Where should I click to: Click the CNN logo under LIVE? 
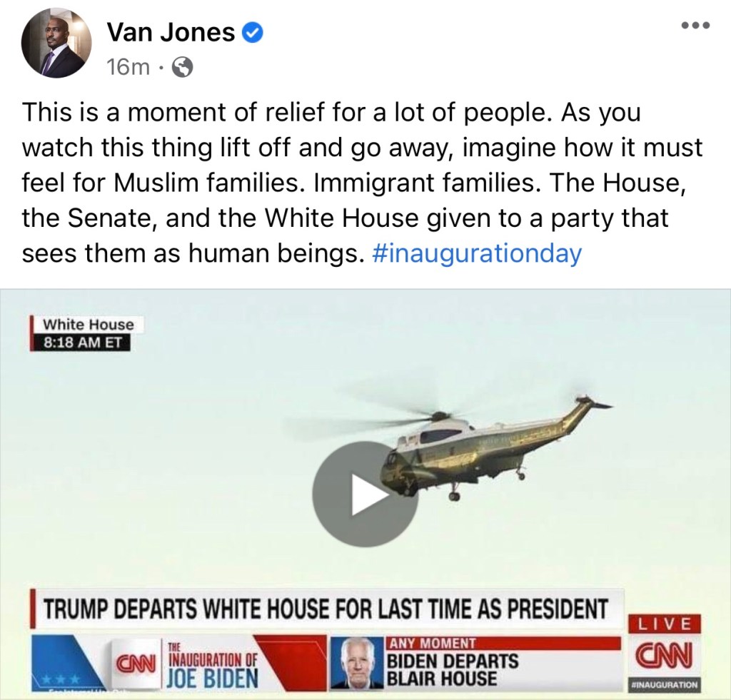[x=665, y=656]
